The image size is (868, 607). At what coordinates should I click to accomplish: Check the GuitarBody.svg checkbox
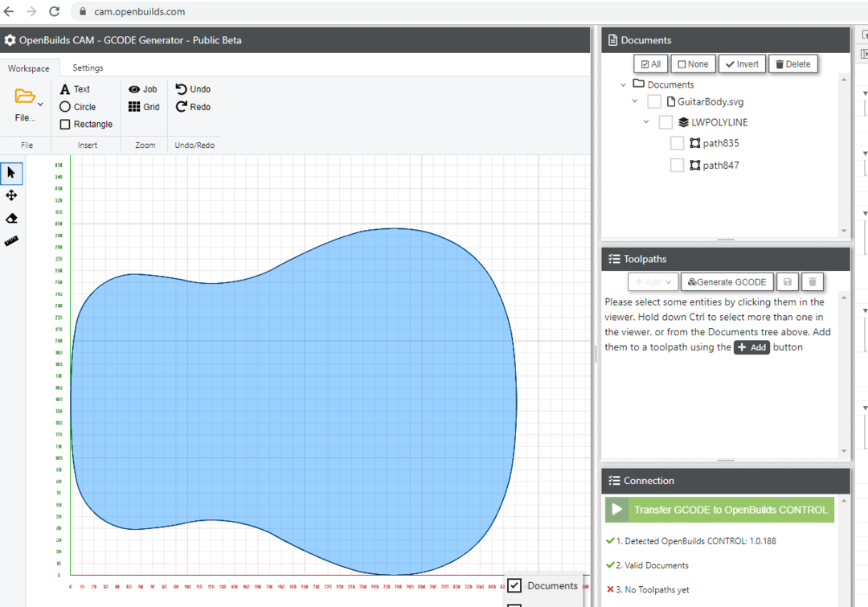[654, 102]
